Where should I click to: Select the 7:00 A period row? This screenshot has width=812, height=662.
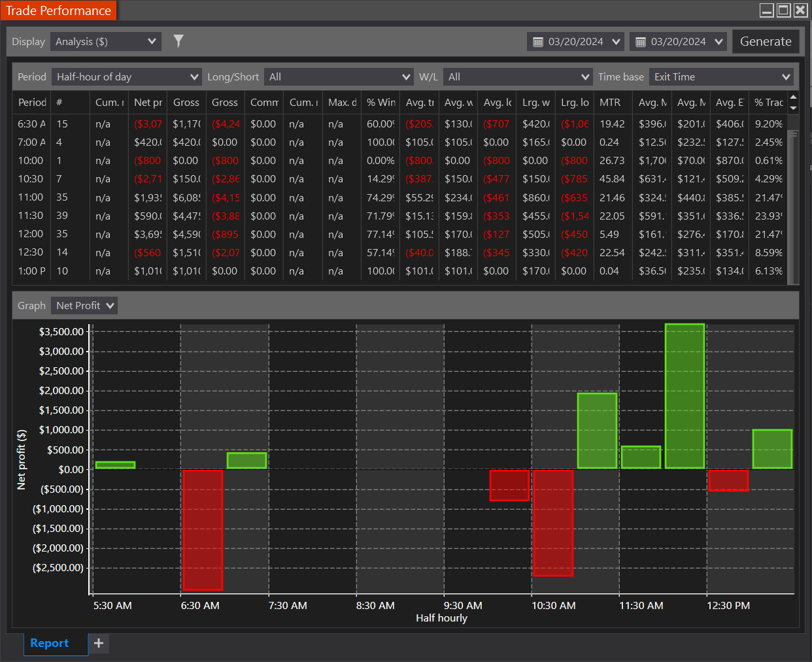[x=400, y=142]
